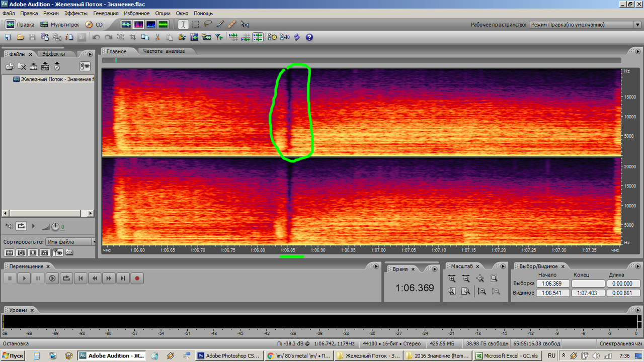Open the Эффекты menu
644x362 pixels.
tap(76, 13)
